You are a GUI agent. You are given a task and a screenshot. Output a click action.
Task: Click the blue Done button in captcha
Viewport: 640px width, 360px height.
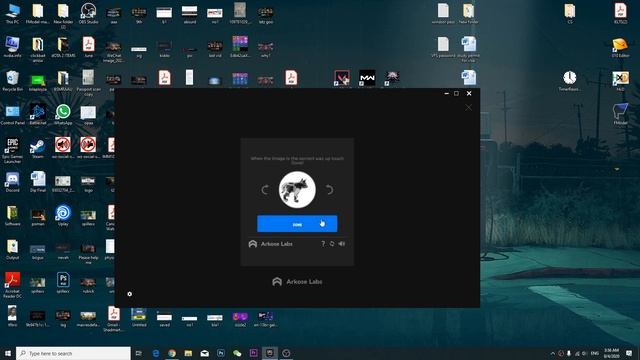(297, 224)
